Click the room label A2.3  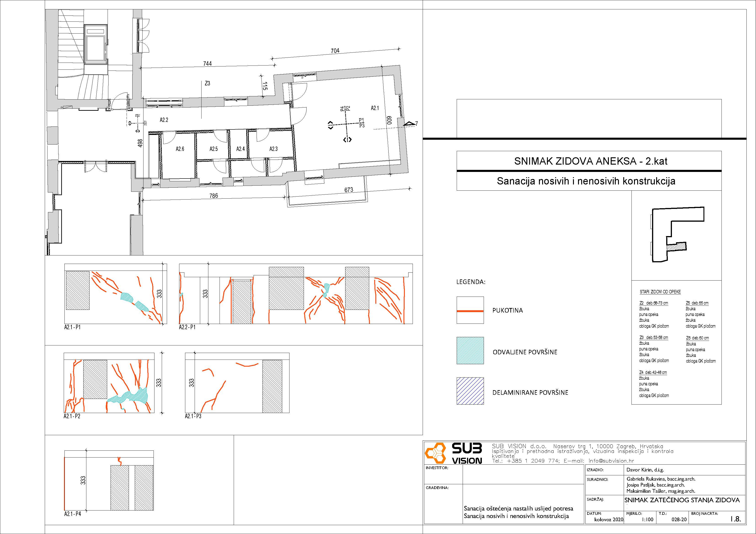click(273, 149)
